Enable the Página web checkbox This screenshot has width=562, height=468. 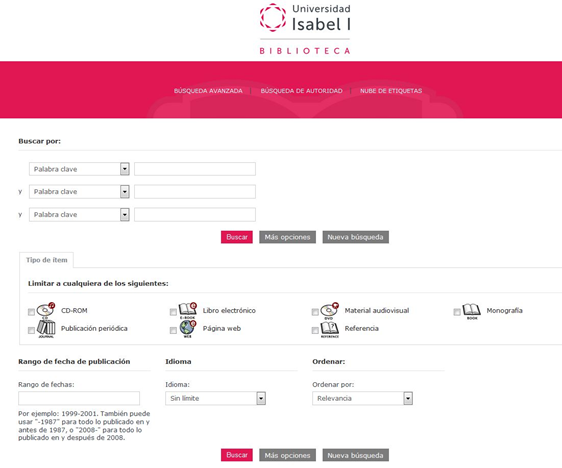point(173,330)
